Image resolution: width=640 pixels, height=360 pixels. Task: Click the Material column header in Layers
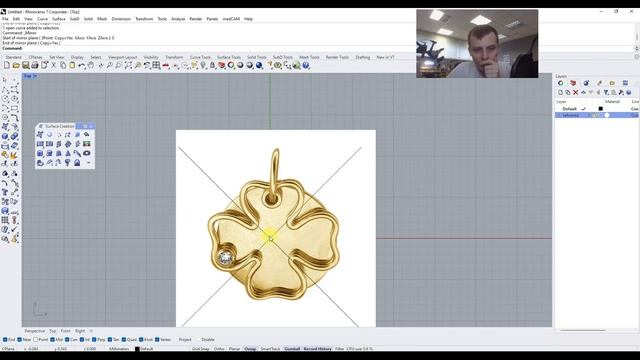[612, 102]
